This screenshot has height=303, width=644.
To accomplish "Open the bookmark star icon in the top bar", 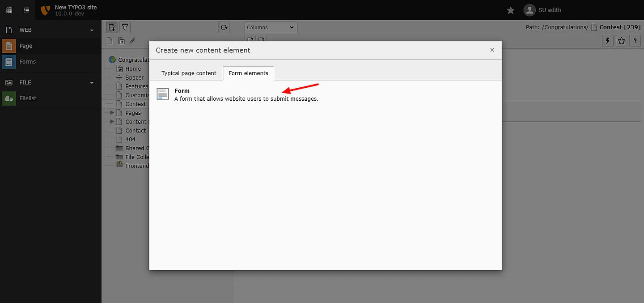I will (x=510, y=10).
